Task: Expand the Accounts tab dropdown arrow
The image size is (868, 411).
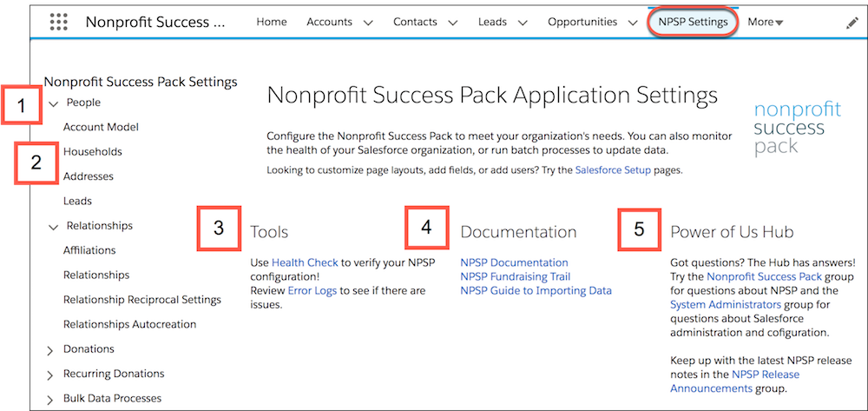Action: pos(368,23)
